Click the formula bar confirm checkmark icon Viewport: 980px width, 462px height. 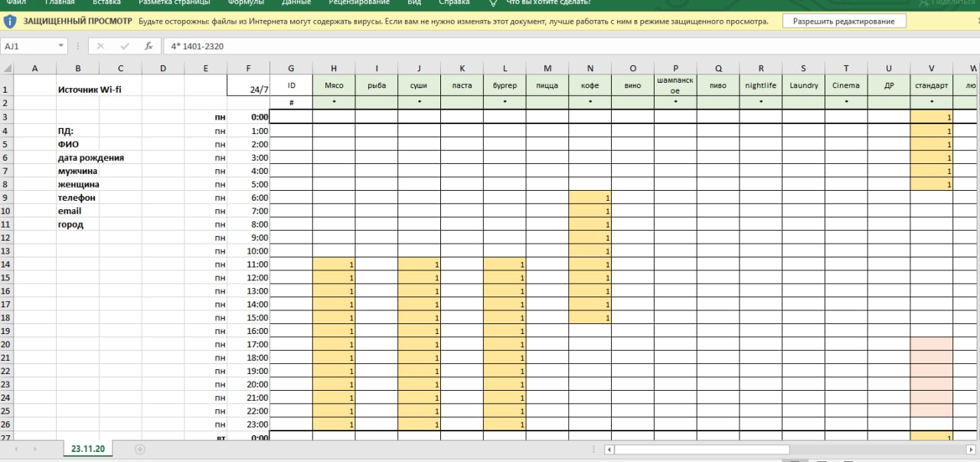point(123,46)
